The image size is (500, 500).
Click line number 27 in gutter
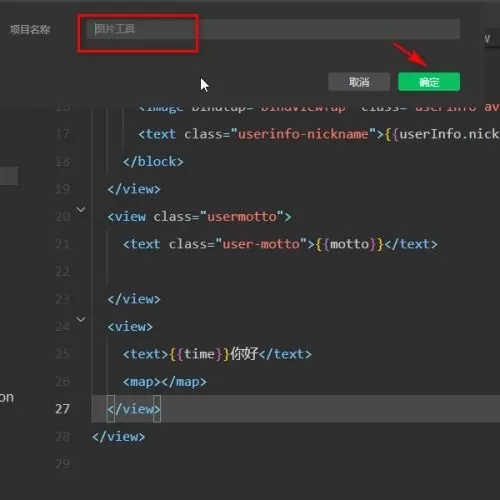click(x=62, y=409)
